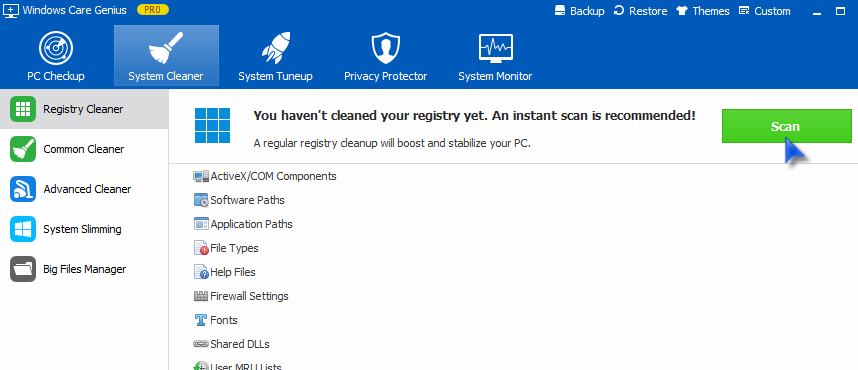This screenshot has width=858, height=370.
Task: Open the PC Checkup radar icon
Action: coord(56,49)
